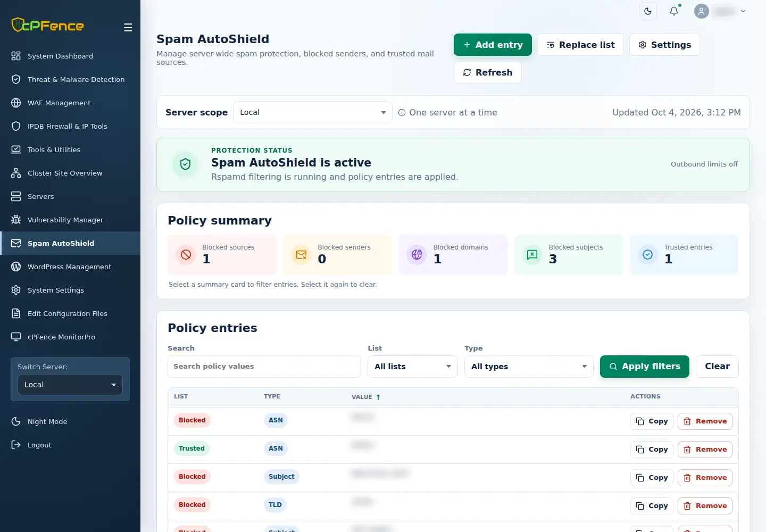
Task: Open user avatar account menu
Action: pos(702,11)
